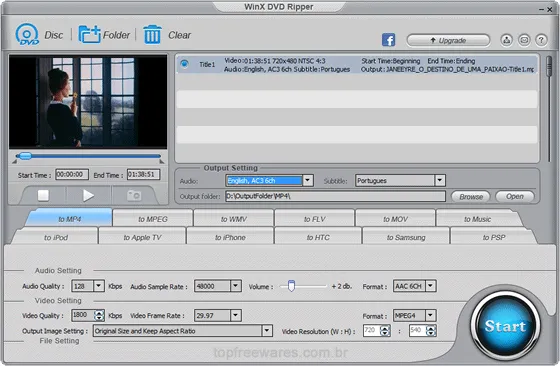Click the resolution width stepper
This screenshot has height=366, width=560.
tap(385, 331)
